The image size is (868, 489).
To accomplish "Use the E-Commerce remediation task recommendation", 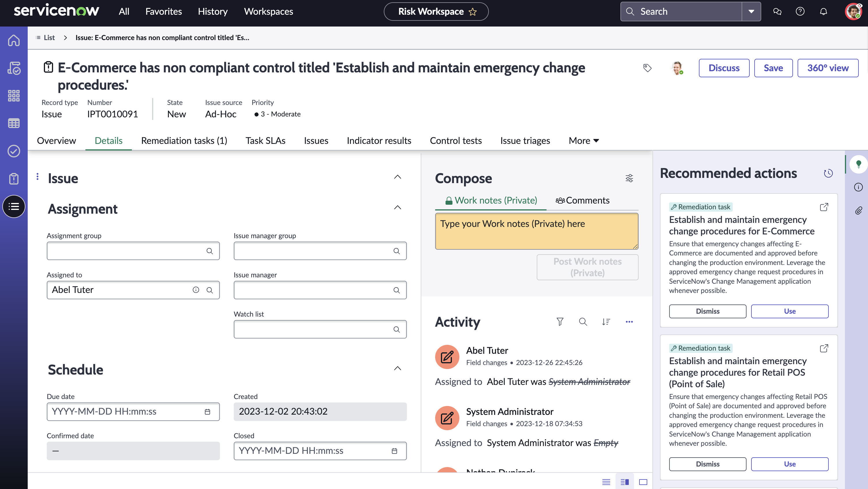I will [x=790, y=311].
